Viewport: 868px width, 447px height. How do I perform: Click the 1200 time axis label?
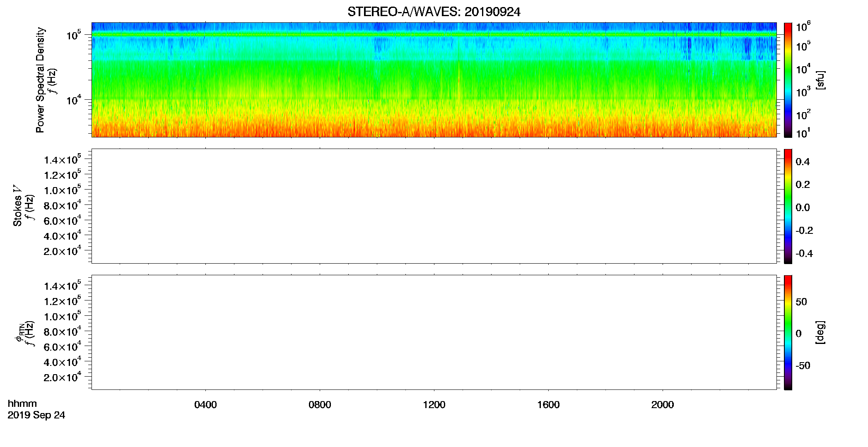[x=434, y=405]
